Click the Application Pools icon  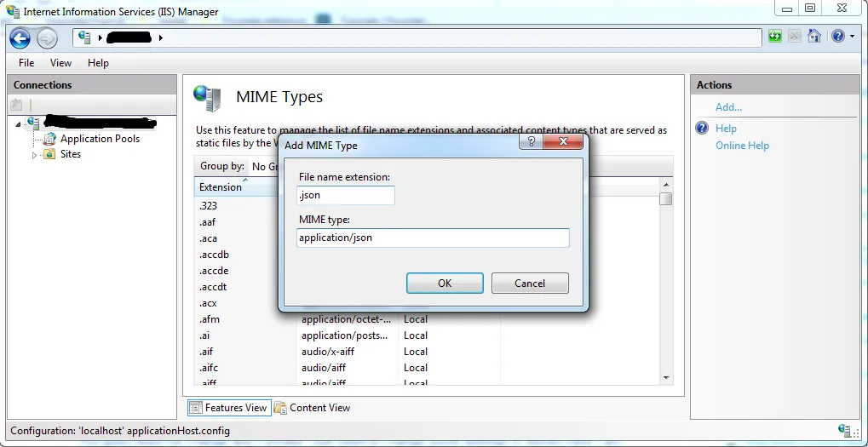point(49,139)
